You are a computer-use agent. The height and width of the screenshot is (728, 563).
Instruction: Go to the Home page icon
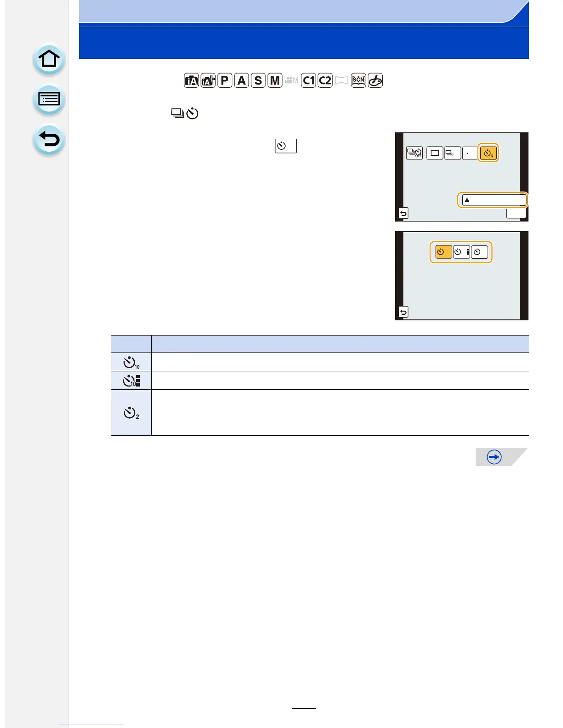point(49,59)
